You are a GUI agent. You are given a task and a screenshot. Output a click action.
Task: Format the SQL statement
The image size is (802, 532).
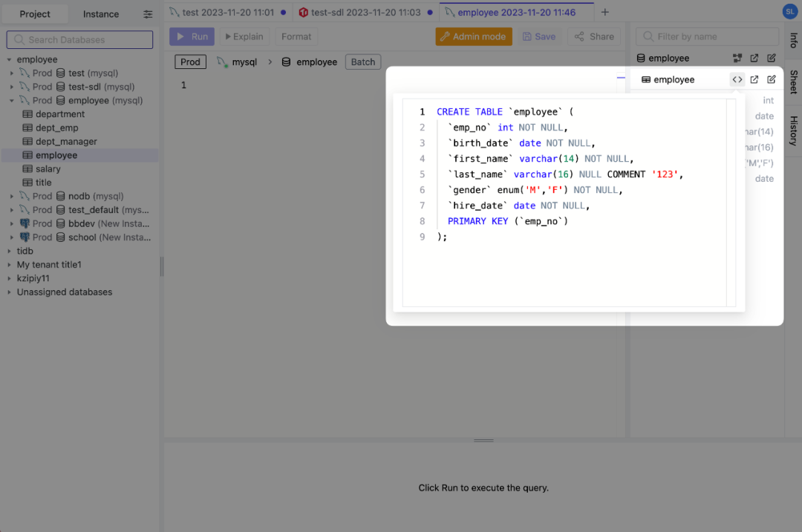click(x=296, y=37)
